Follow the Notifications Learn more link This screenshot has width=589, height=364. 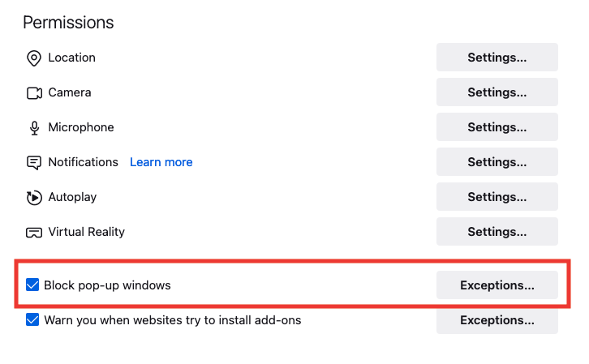[x=161, y=162]
